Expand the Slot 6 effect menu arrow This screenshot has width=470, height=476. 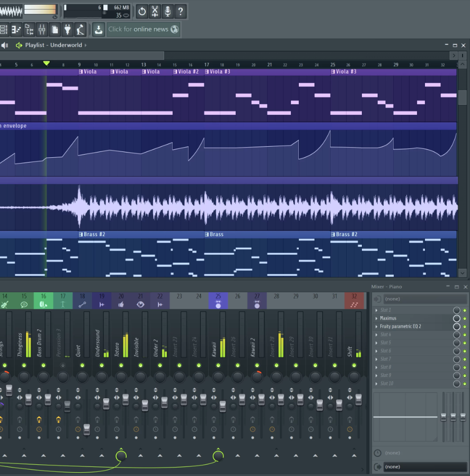pos(376,351)
